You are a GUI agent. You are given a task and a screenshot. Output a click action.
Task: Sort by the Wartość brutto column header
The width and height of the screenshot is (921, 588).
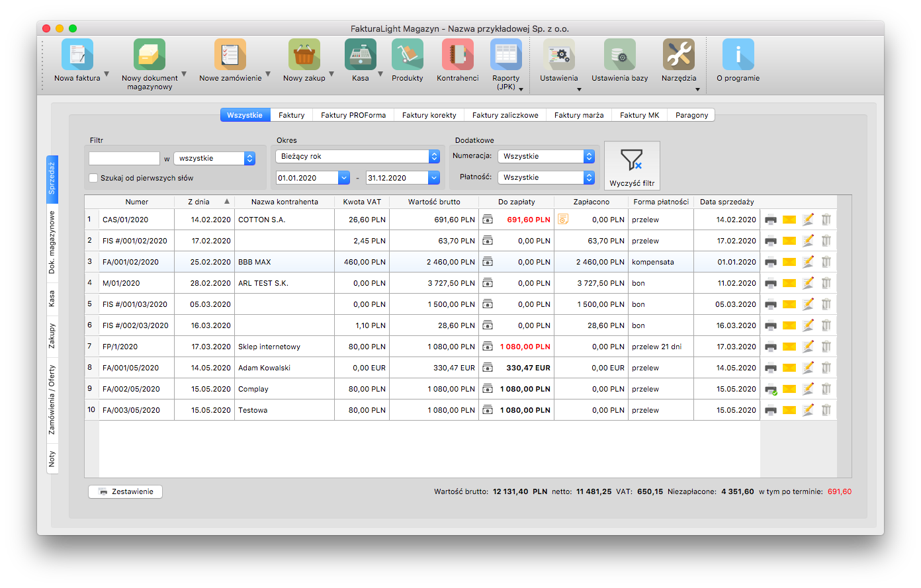click(434, 202)
